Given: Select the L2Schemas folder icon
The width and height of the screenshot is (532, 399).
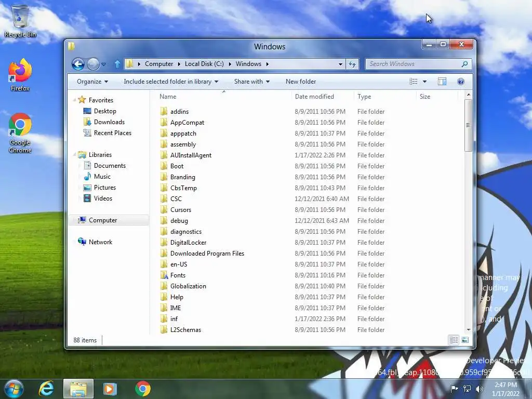Looking at the screenshot, I should point(164,330).
